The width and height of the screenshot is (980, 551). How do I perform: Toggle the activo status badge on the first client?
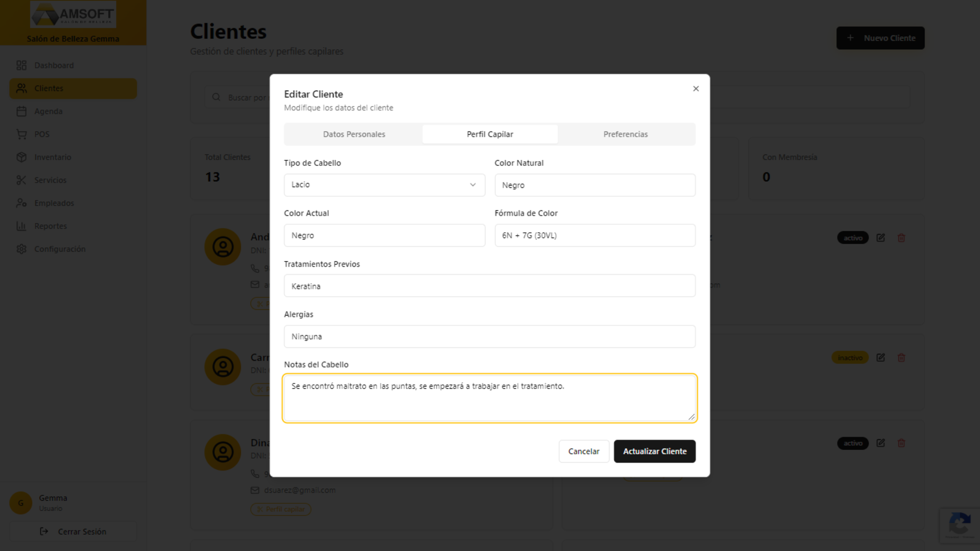tap(852, 237)
